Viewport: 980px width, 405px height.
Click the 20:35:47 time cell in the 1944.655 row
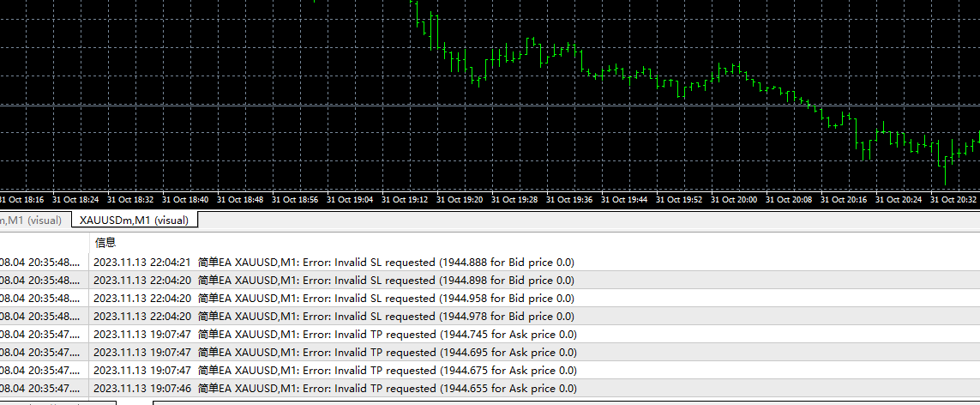point(40,389)
